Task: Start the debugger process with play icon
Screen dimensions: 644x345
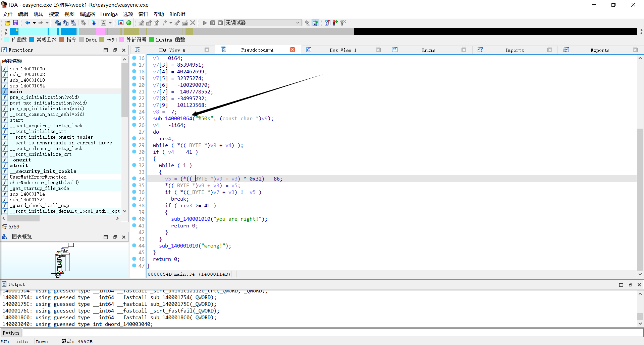Action: click(205, 23)
